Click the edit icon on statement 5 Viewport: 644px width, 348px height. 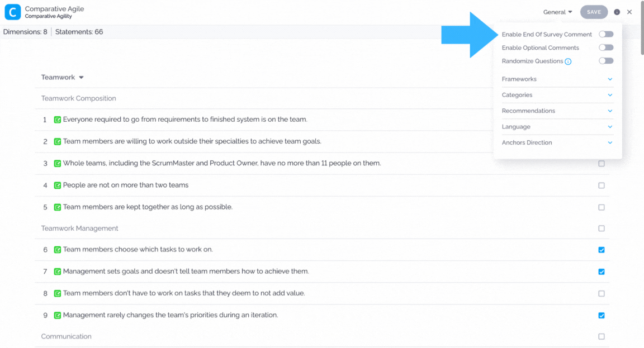coord(58,207)
